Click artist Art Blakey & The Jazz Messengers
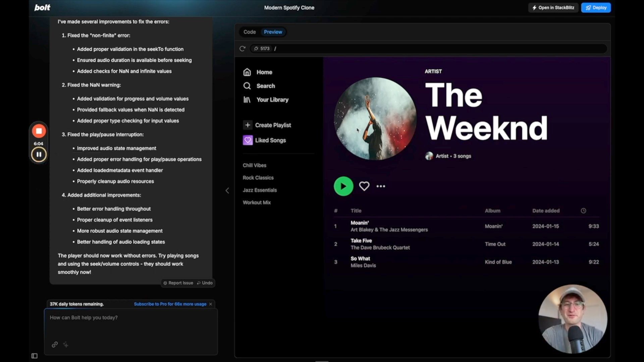 389,230
